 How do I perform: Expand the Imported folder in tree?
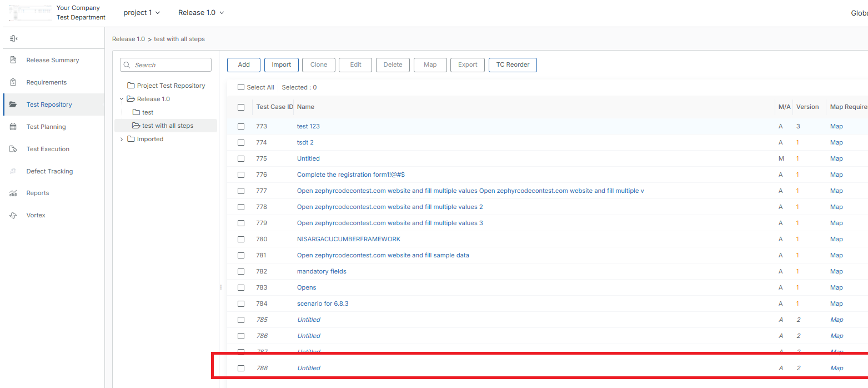pyautogui.click(x=122, y=139)
